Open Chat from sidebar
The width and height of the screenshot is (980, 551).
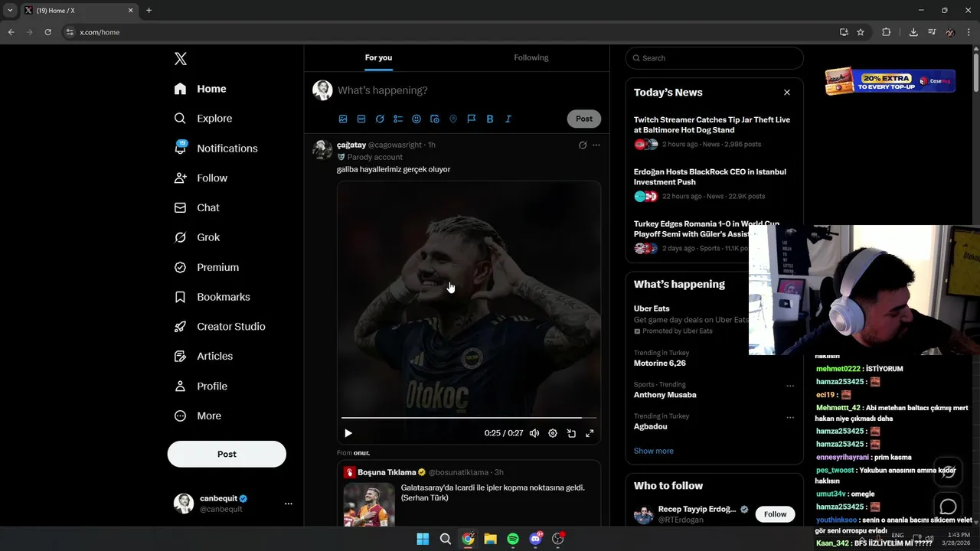click(197, 207)
